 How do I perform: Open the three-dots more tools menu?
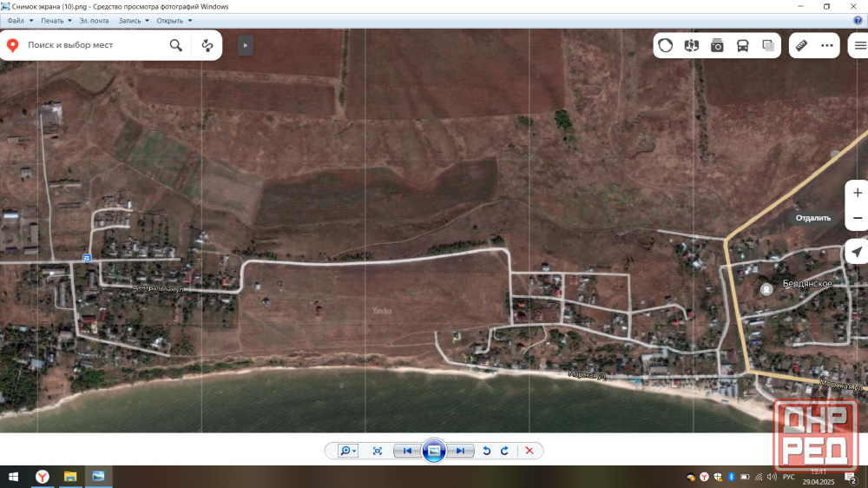pyautogui.click(x=826, y=45)
